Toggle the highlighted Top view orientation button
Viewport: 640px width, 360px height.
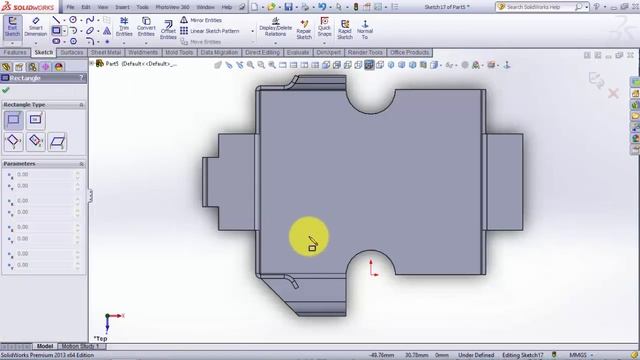coord(369,65)
